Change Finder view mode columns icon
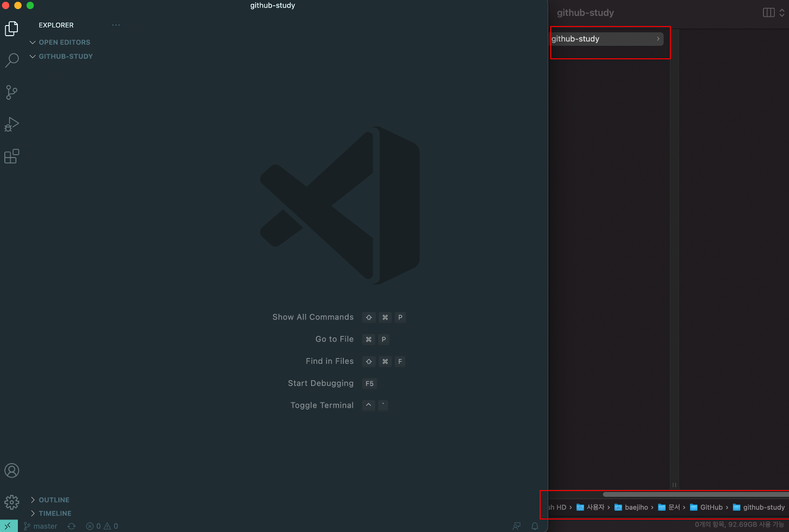The height and width of the screenshot is (532, 789). (x=769, y=13)
